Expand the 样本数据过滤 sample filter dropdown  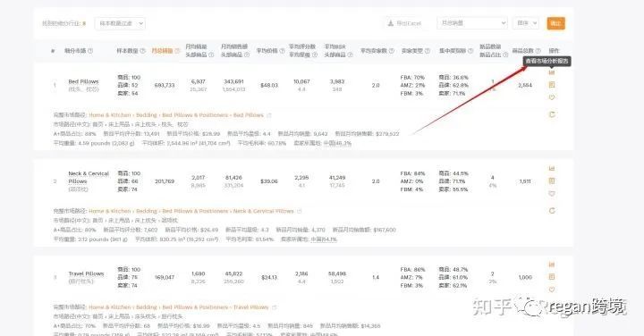pos(120,23)
